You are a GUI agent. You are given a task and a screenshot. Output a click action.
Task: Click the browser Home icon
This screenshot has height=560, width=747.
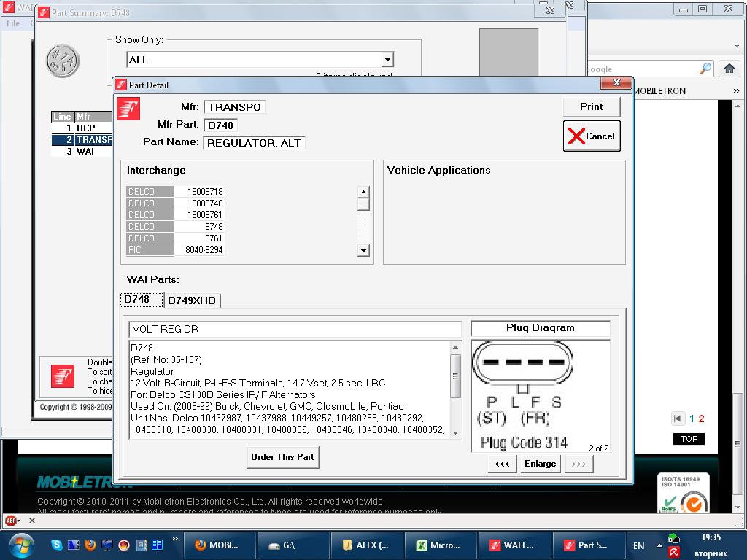click(729, 69)
